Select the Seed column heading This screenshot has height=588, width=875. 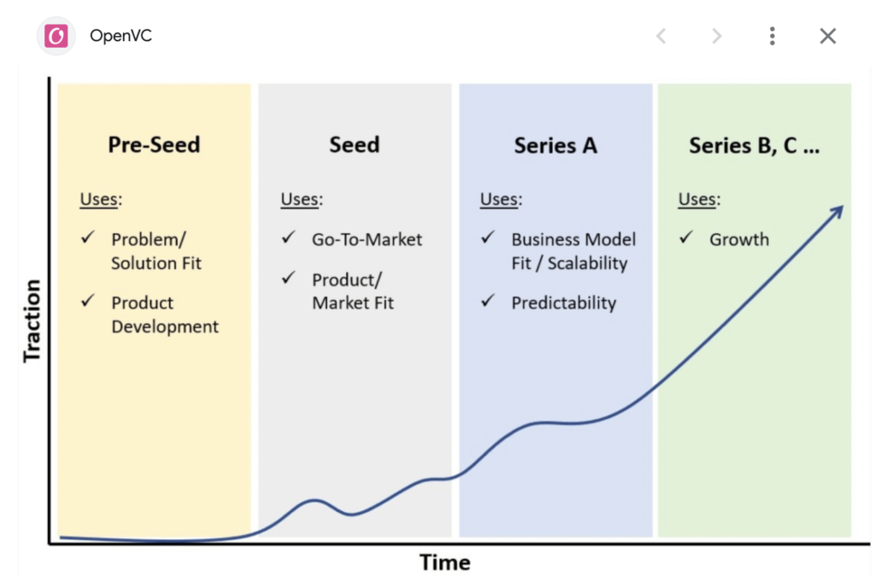click(x=355, y=145)
